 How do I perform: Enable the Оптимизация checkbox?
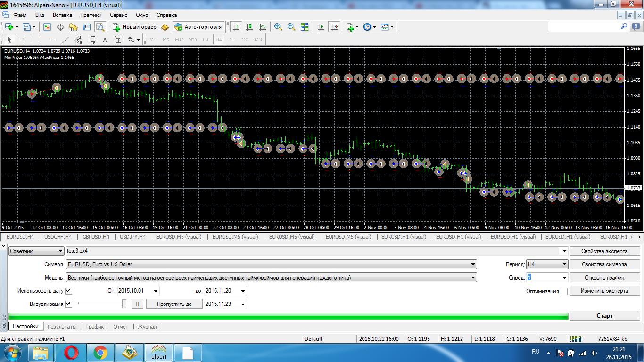click(564, 291)
